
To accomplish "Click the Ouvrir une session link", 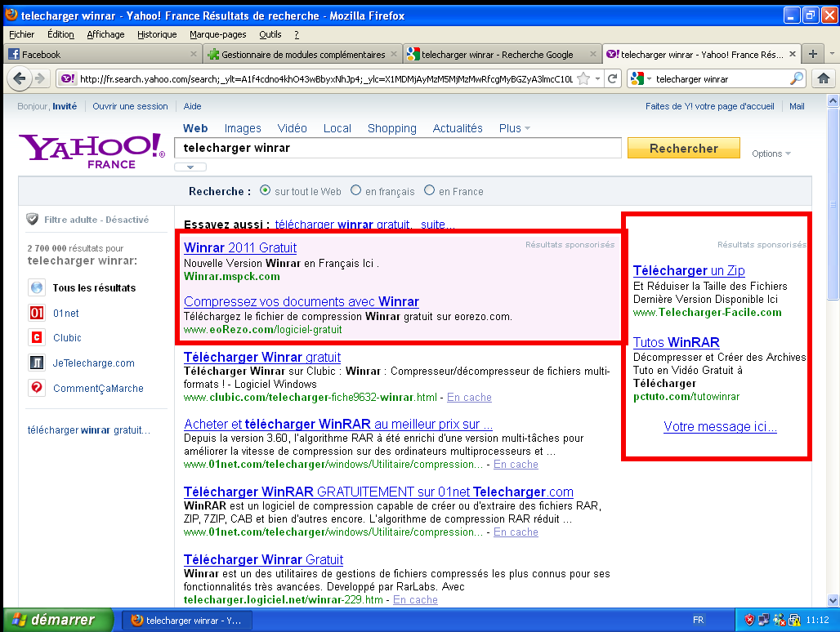I will point(130,106).
